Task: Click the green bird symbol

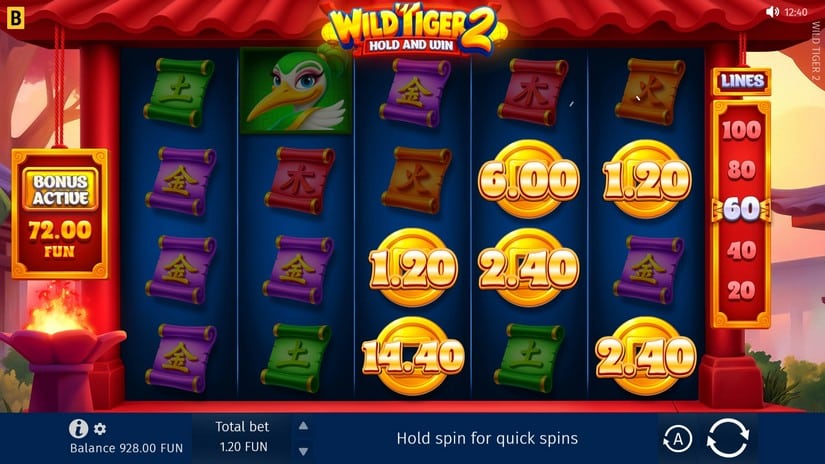Action: pyautogui.click(x=296, y=90)
